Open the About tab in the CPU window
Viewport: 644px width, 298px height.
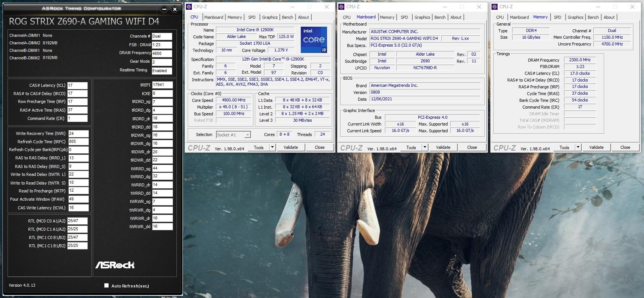point(303,17)
